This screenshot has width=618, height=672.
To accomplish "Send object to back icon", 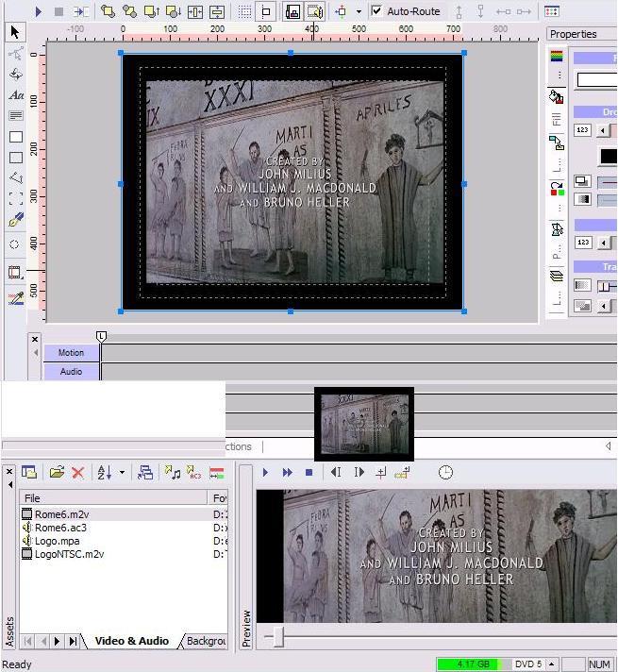I will (174, 11).
